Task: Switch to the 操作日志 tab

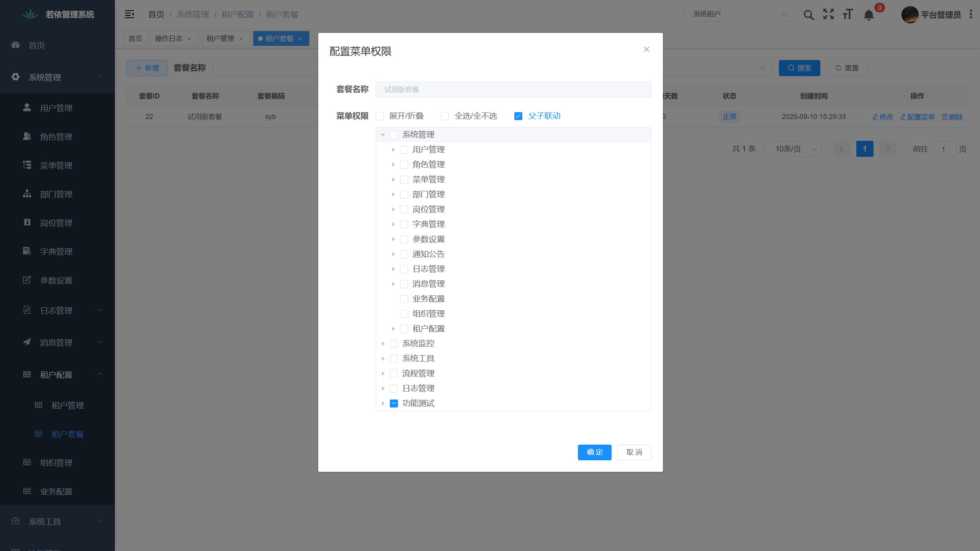Action: tap(170, 38)
